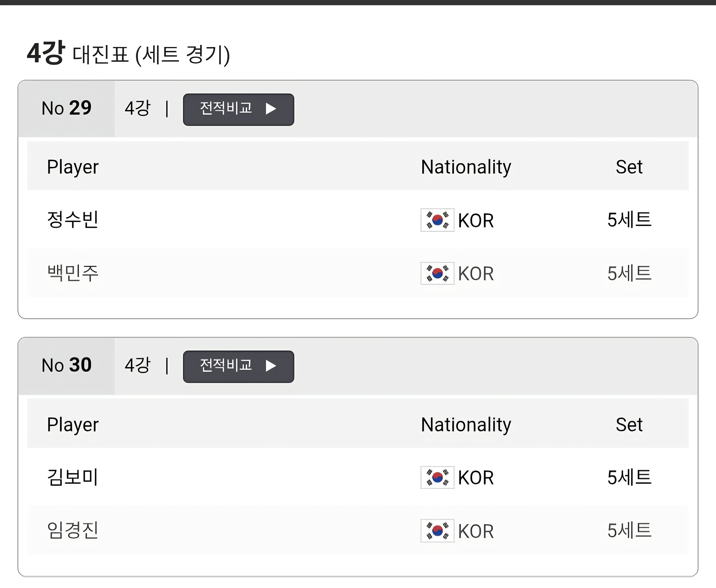Image resolution: width=716 pixels, height=588 pixels.
Task: Select player name 김보미
Action: (x=73, y=477)
